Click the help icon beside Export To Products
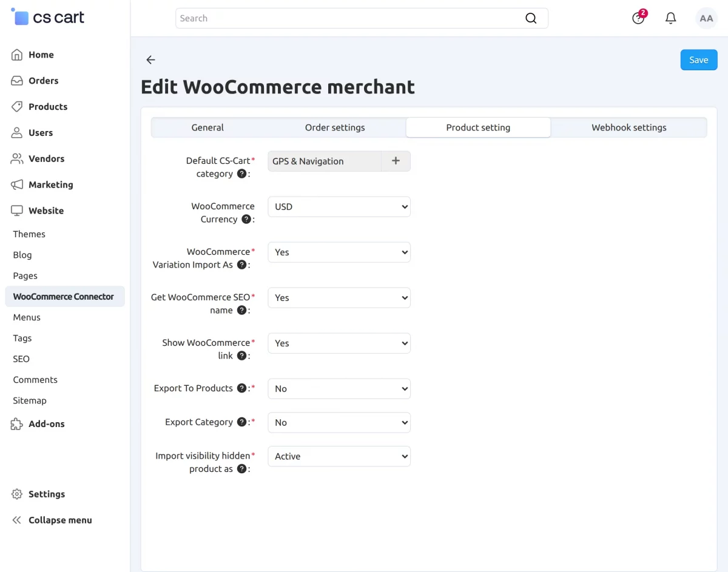 click(x=241, y=388)
